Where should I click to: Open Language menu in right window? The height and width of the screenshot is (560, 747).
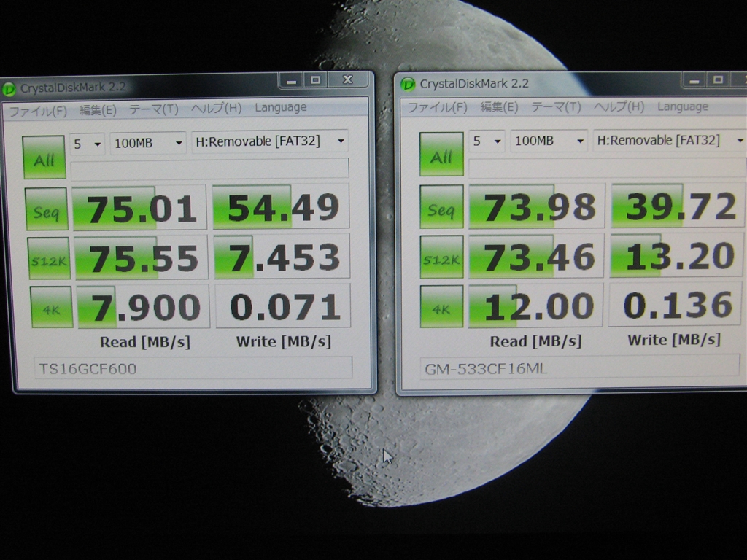(x=683, y=106)
